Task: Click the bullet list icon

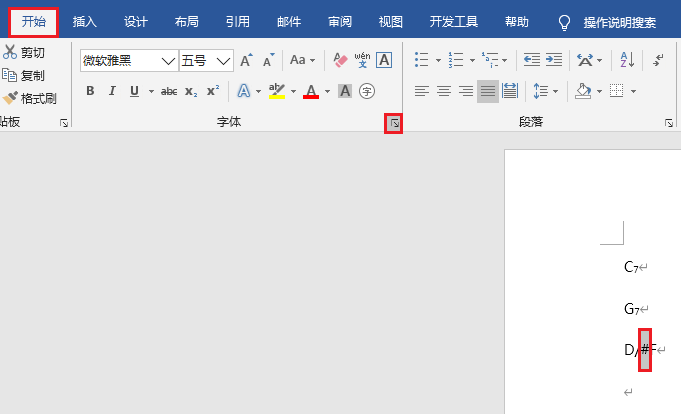Action: tap(421, 60)
